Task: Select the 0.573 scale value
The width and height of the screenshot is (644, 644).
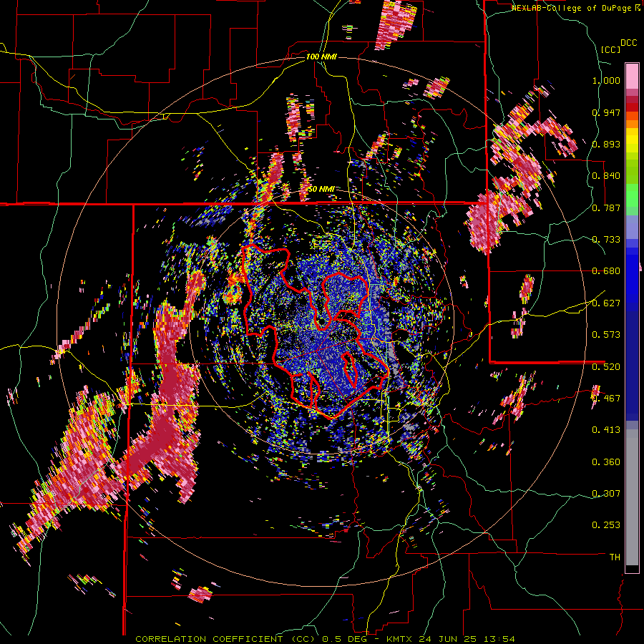Action: [606, 335]
